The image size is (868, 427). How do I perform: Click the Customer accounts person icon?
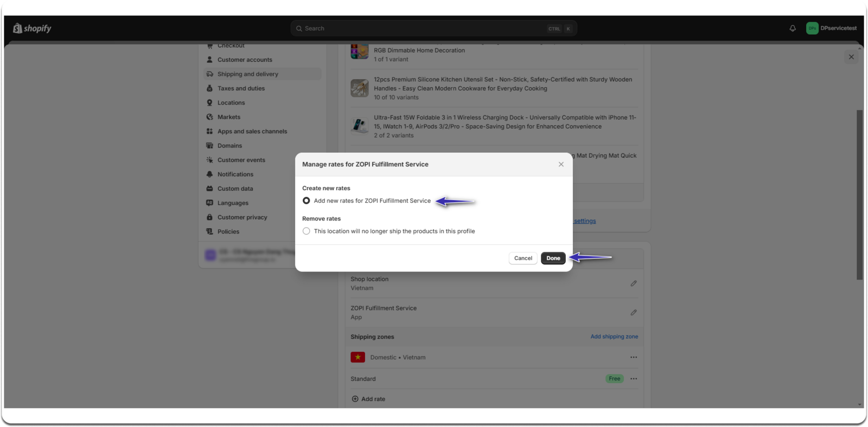pos(209,60)
